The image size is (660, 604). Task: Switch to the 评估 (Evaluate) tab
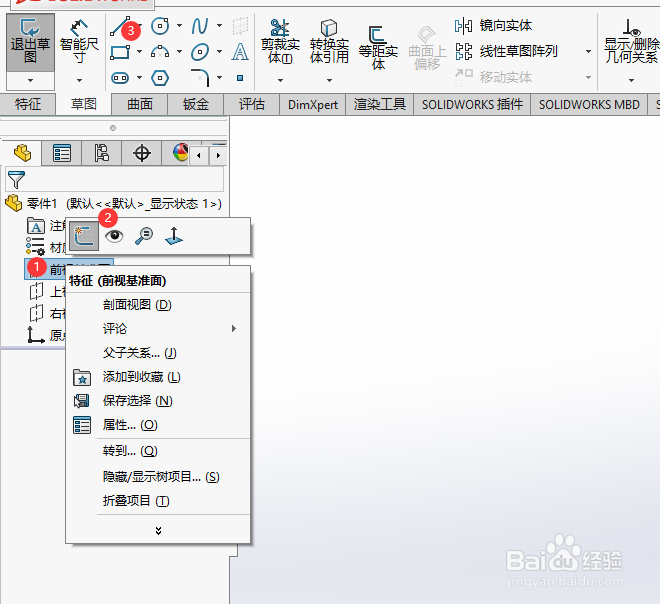(x=252, y=104)
